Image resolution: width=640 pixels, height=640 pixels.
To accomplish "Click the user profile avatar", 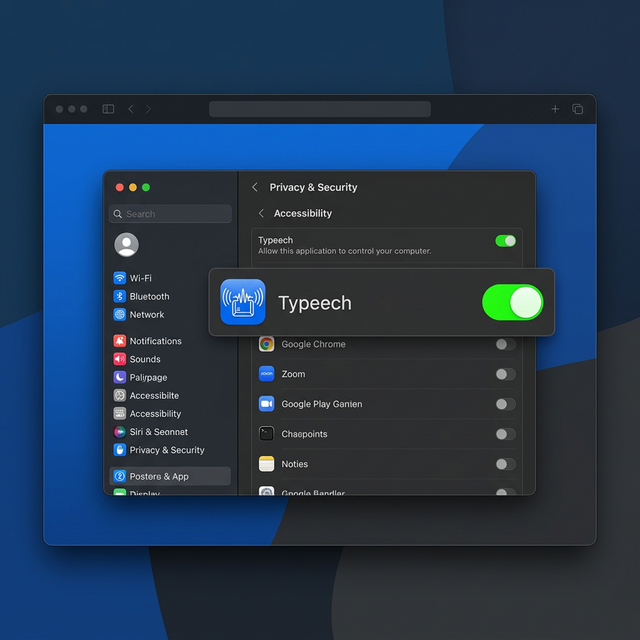I will click(x=127, y=245).
